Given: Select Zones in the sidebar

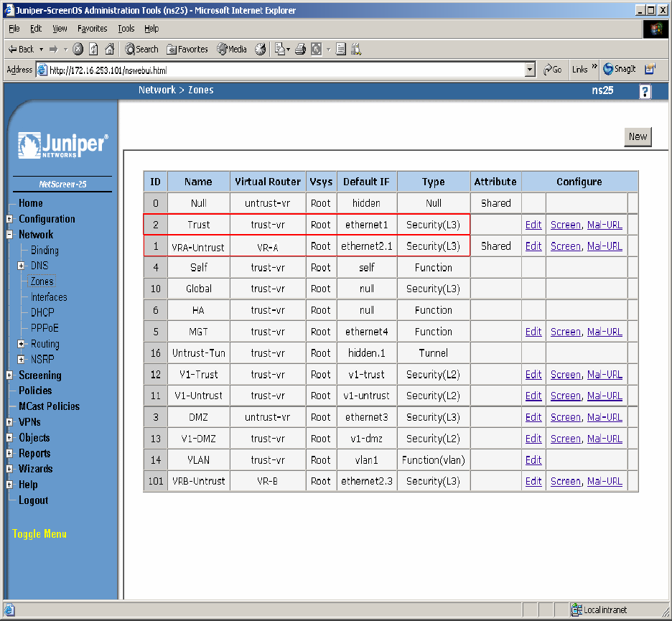Looking at the screenshot, I should (x=42, y=281).
